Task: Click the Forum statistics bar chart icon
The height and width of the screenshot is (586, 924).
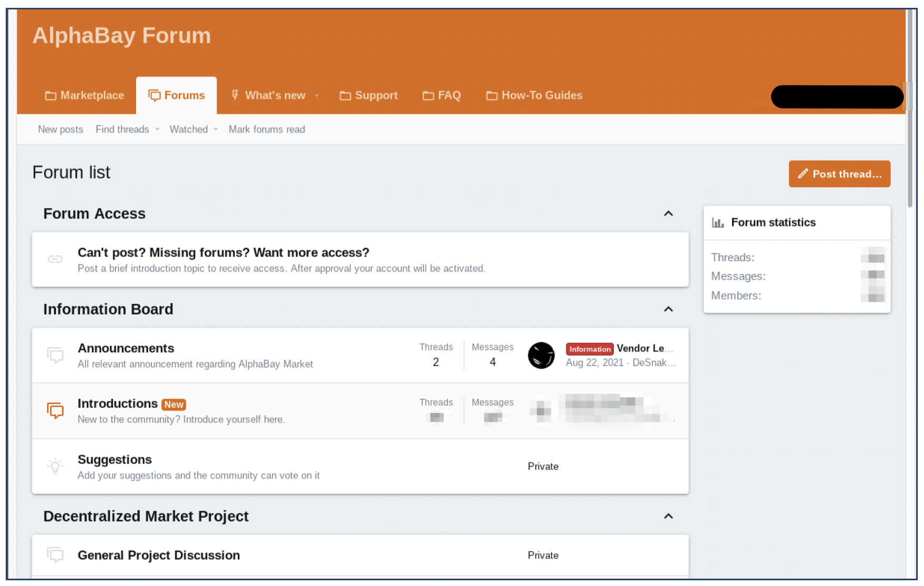Action: coord(718,222)
